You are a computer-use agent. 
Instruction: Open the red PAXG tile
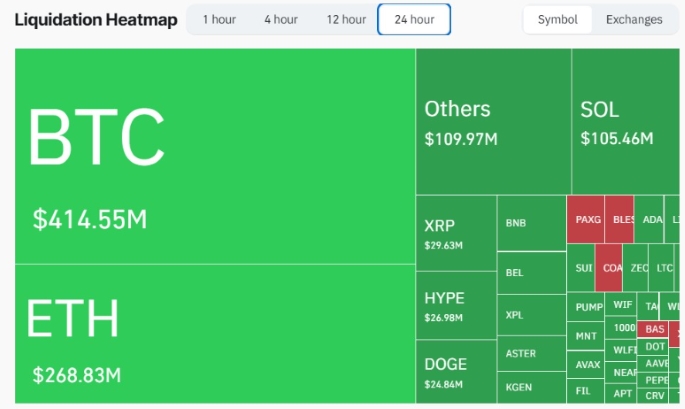(x=585, y=220)
